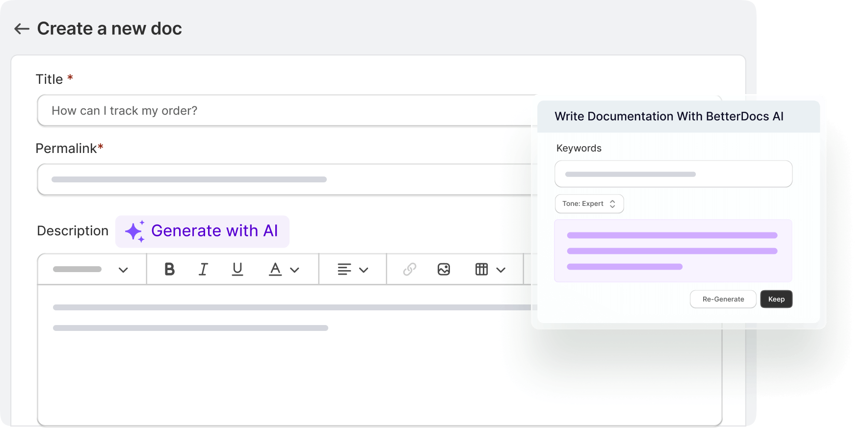Focus the Title input field
868x428 pixels.
pos(285,111)
